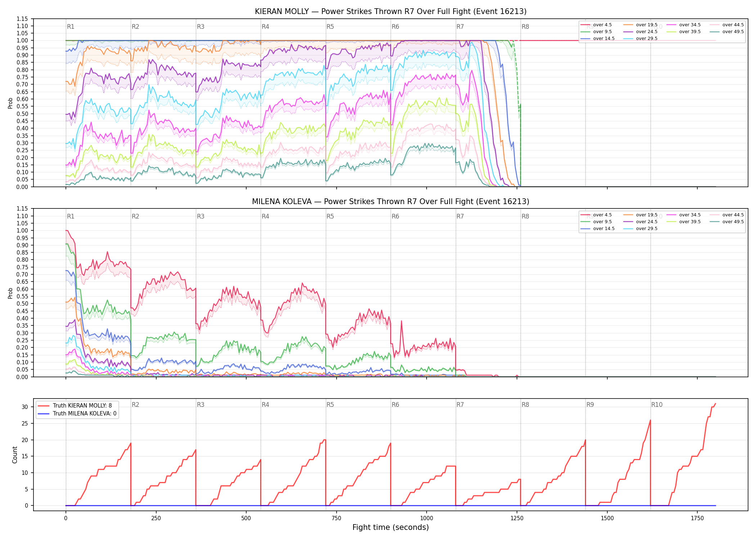Click the R8 round marker in top chart
Viewport: 756px width, 540px height.
525,27
